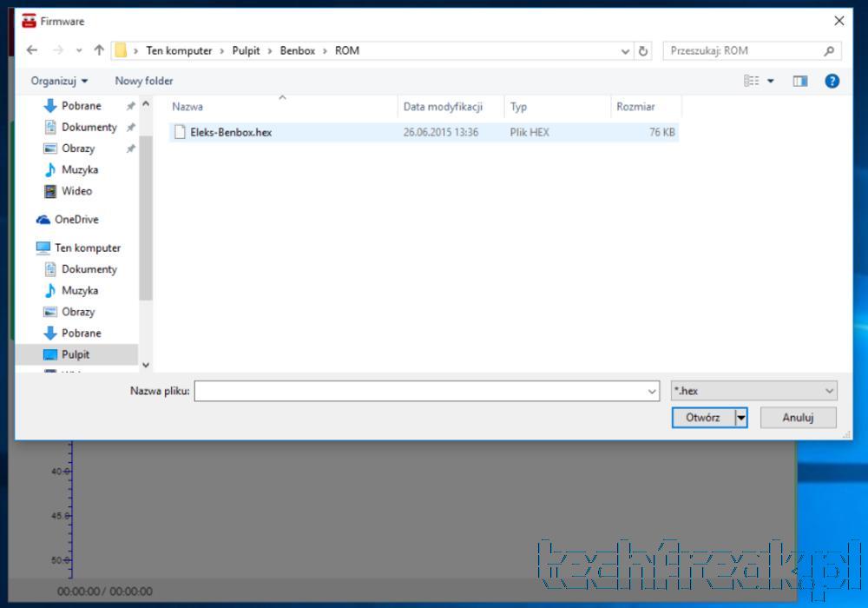
Task: Sort files by Rozmiar column
Action: (646, 106)
